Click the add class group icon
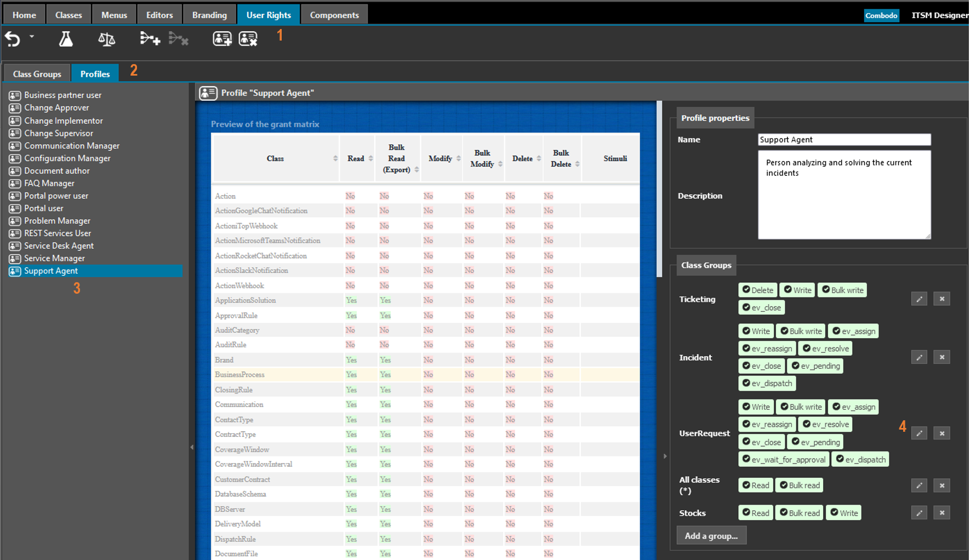 pyautogui.click(x=150, y=39)
